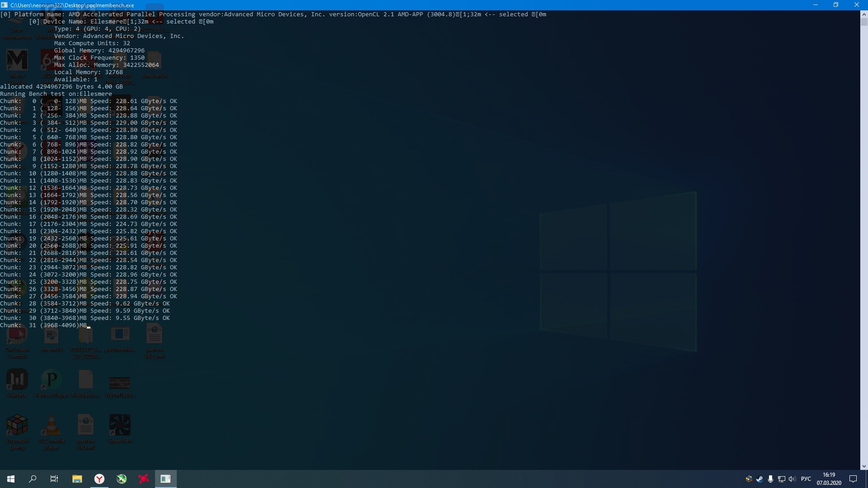The image size is (868, 488).
Task: Open the taskbar search magnifier
Action: pyautogui.click(x=33, y=479)
